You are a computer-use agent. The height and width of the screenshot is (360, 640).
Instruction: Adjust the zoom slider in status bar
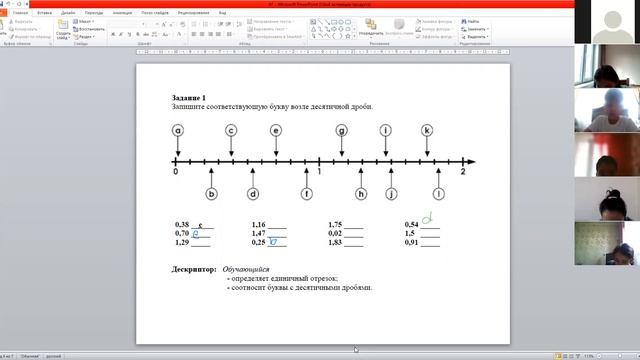[x=620, y=356]
